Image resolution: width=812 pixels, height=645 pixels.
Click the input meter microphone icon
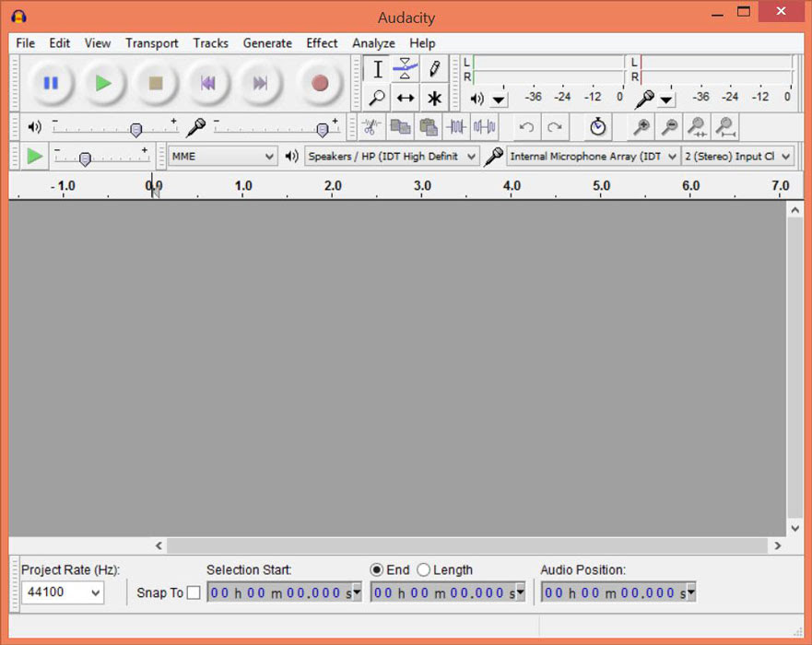click(x=644, y=99)
